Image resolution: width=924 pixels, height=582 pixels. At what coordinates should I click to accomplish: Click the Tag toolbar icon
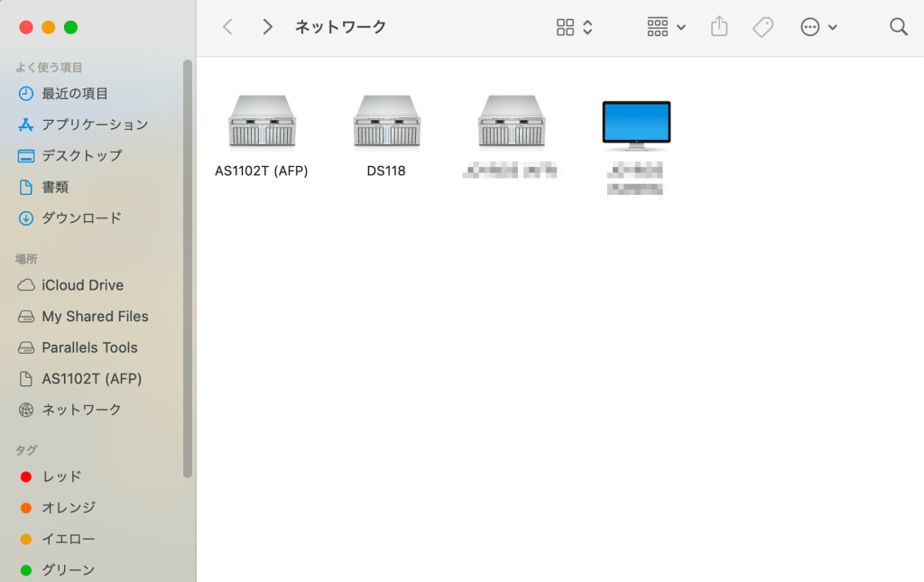(763, 27)
